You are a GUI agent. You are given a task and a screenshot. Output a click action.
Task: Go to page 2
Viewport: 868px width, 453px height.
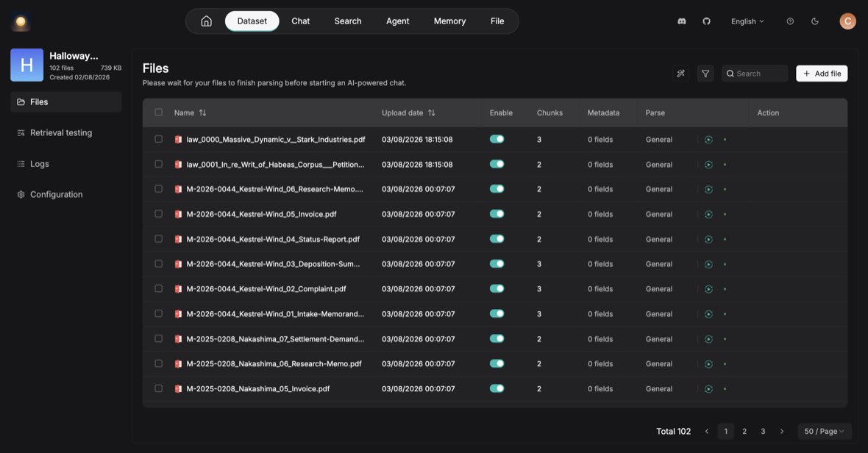coord(744,432)
